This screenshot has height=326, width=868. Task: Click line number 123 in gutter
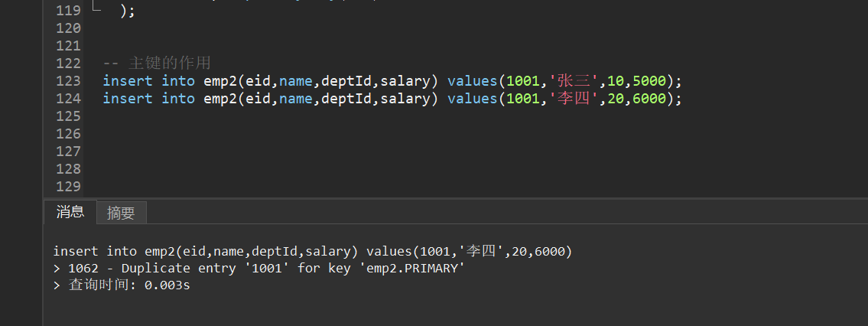(68, 81)
